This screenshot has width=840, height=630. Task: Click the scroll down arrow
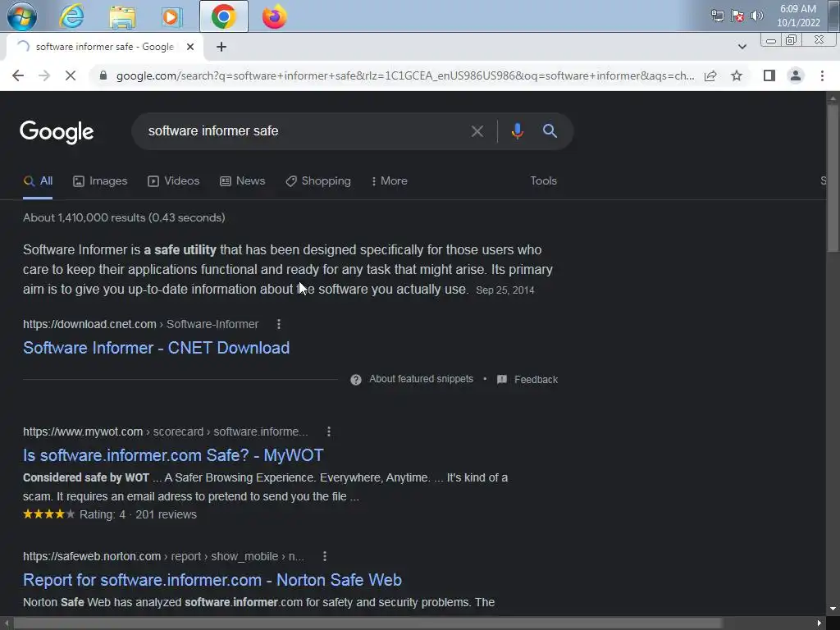point(833,609)
